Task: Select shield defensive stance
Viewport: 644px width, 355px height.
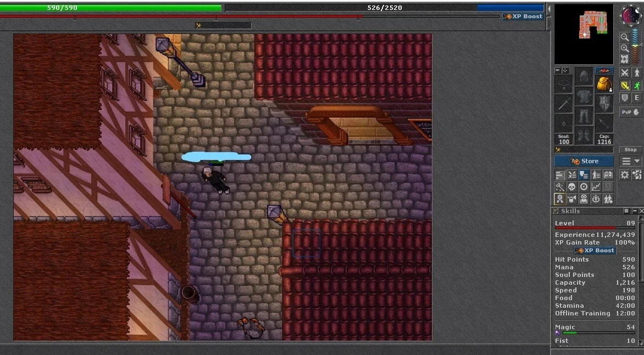Action: point(625,98)
